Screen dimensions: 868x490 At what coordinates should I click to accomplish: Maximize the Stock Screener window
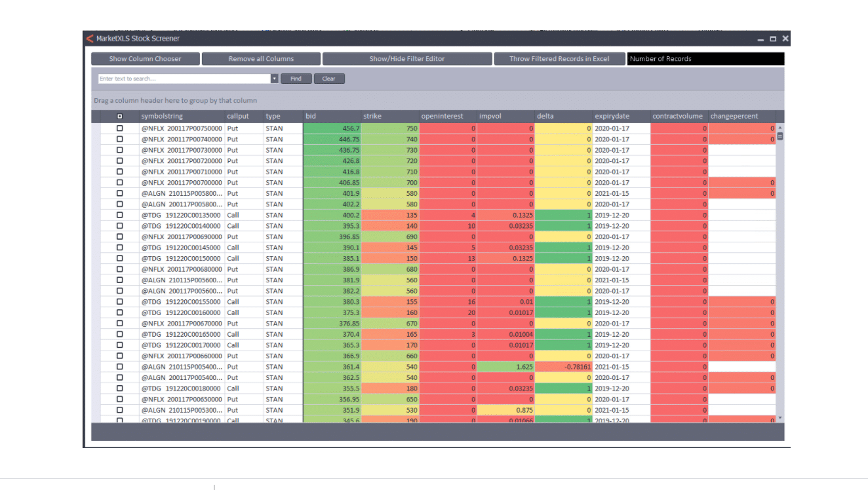tap(773, 39)
